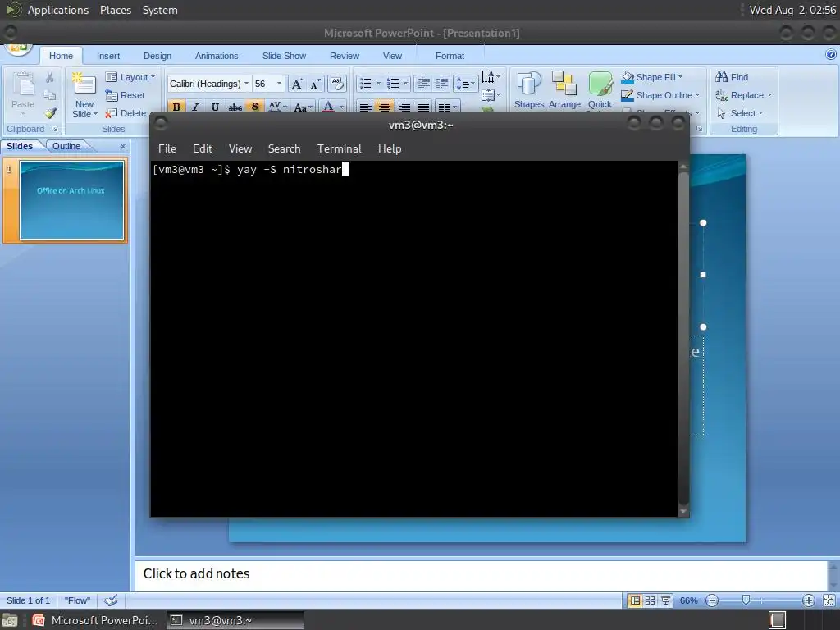Screen dimensions: 840x630
Task: Click the notes field "Click to add notes"
Action: 481,575
